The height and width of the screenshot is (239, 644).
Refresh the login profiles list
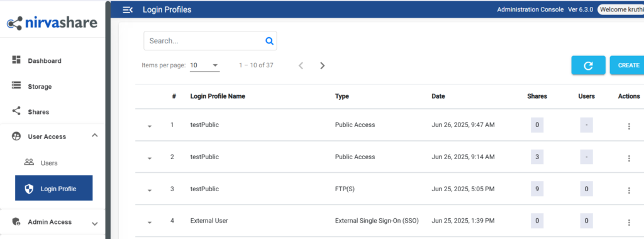(x=588, y=65)
